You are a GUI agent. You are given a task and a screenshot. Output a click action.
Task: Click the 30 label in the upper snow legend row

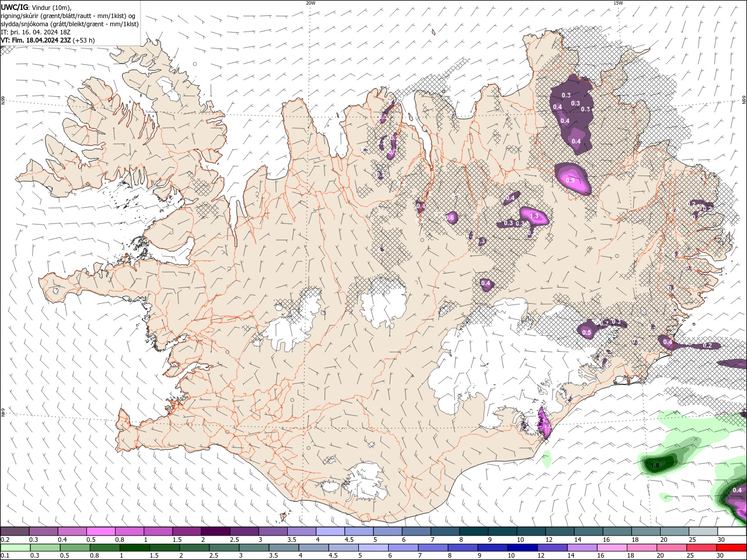(x=721, y=540)
